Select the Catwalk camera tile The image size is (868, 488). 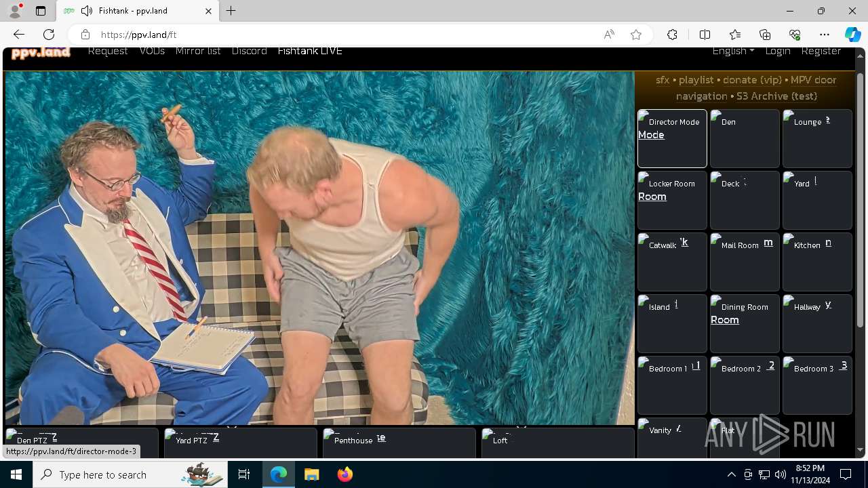(672, 262)
